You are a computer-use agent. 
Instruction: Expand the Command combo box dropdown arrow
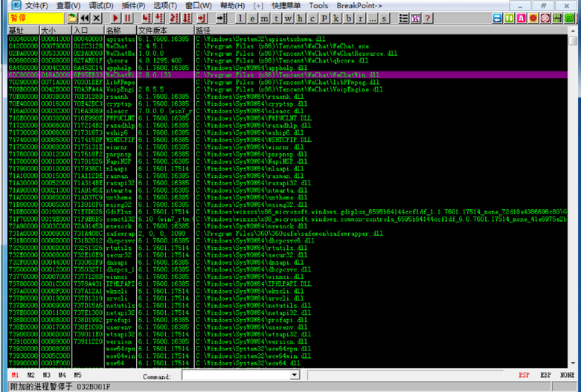pos(294,375)
